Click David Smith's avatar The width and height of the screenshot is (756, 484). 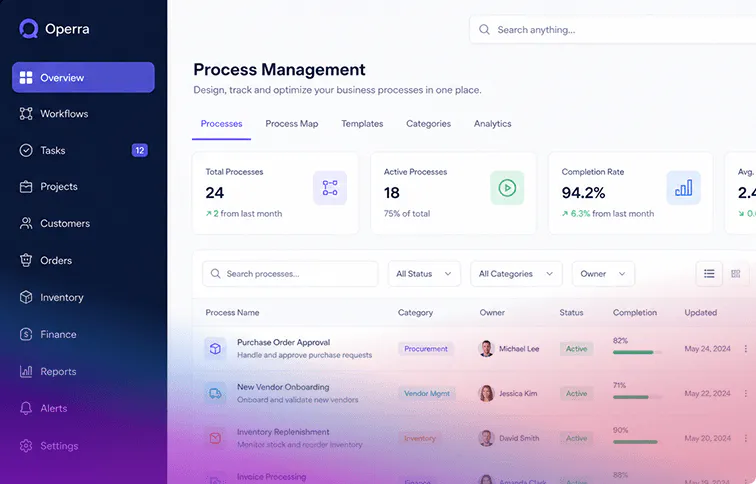486,438
